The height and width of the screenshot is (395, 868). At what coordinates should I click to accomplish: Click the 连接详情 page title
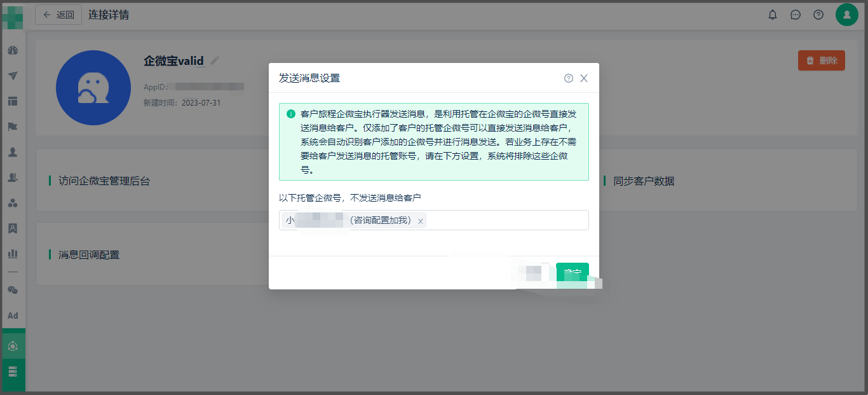click(x=109, y=15)
